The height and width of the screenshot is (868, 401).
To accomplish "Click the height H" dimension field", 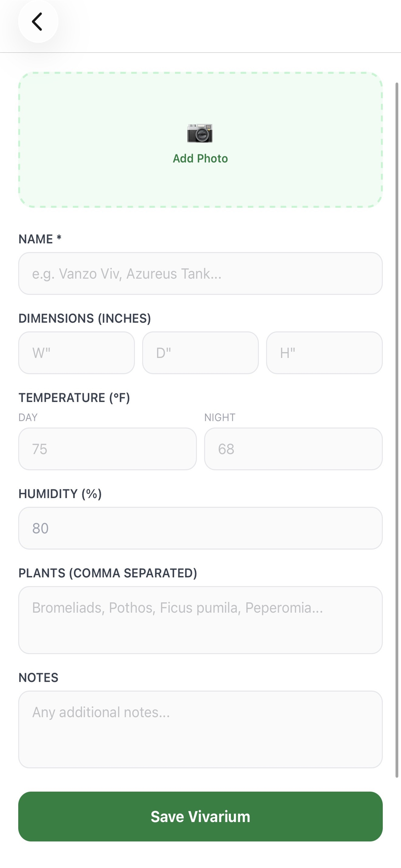I will [324, 353].
